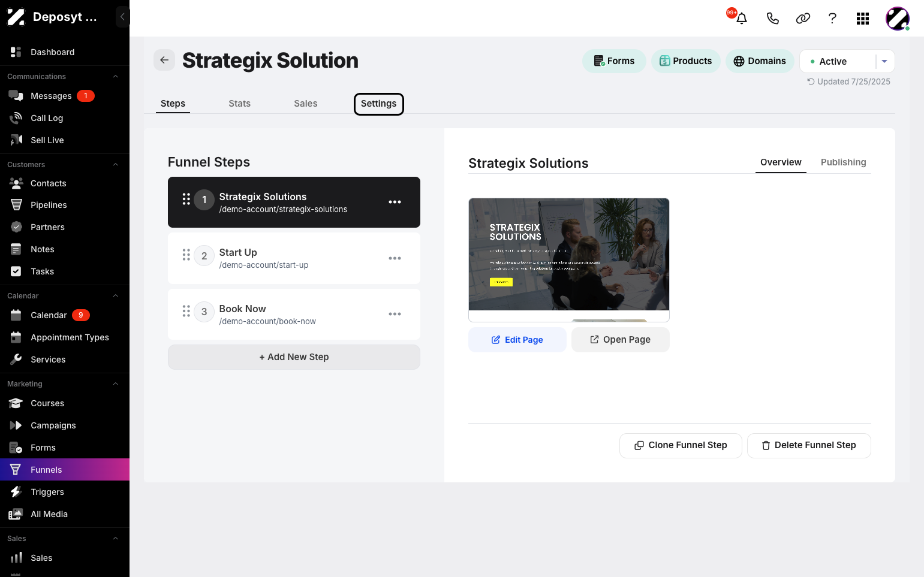This screenshot has height=577, width=924.
Task: Open the notifications bell icon
Action: click(742, 19)
